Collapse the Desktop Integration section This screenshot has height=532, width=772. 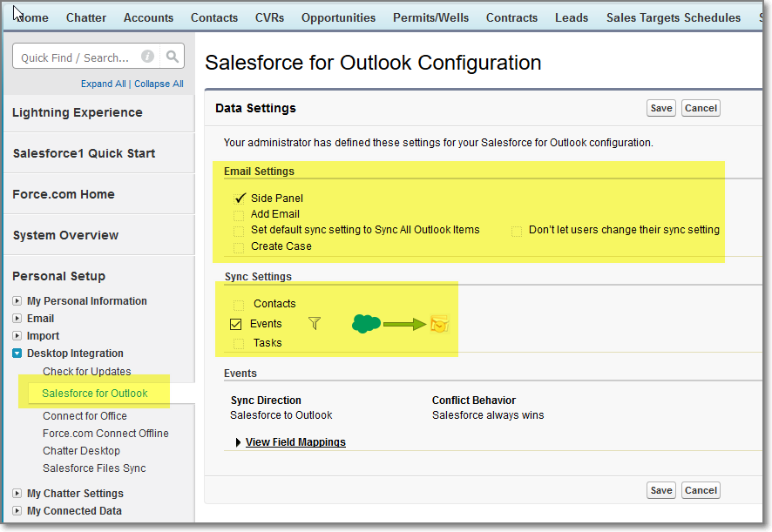tap(17, 353)
